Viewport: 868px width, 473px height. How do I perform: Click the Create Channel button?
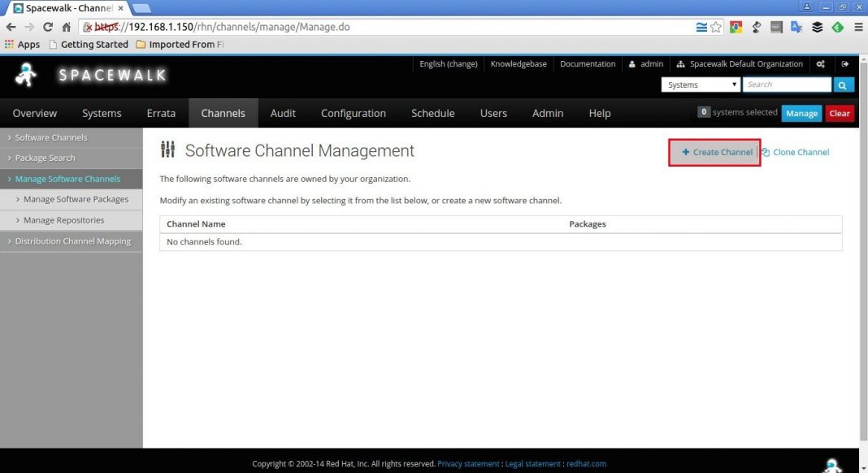pos(714,151)
